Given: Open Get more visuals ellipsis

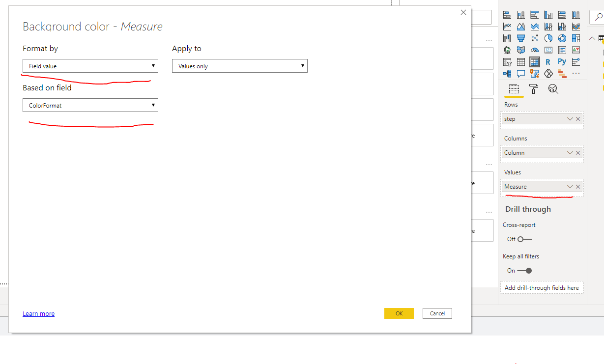Looking at the screenshot, I should coord(576,73).
